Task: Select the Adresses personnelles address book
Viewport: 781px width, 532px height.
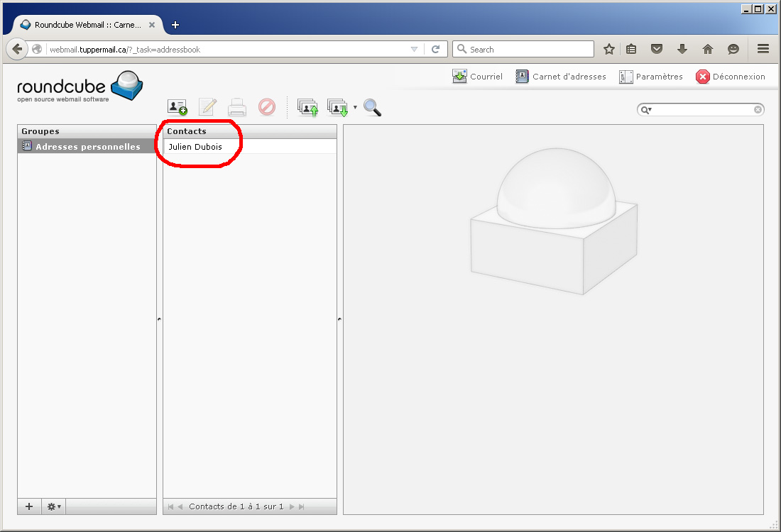Action: (x=87, y=147)
